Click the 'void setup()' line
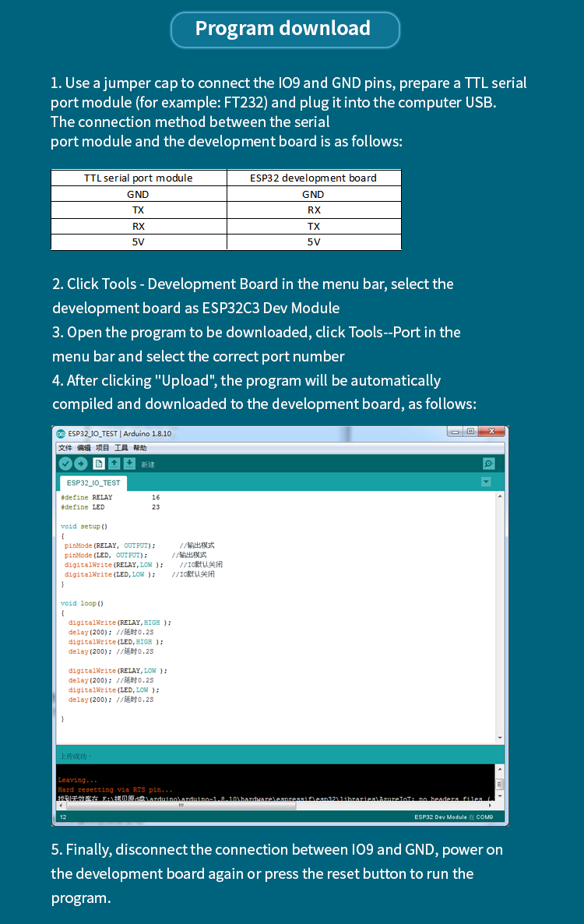Screen dimensions: 584x924 (x=84, y=526)
